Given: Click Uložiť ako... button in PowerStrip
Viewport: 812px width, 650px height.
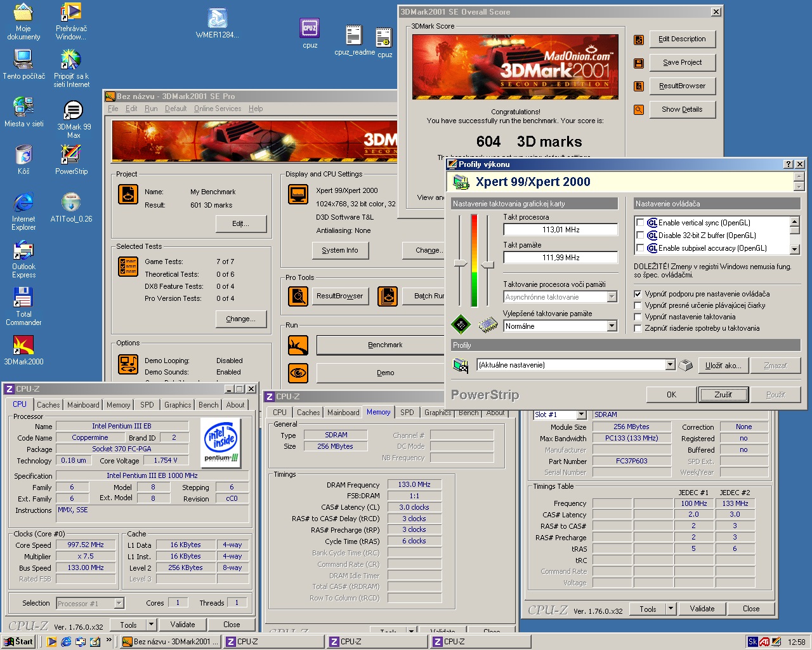Looking at the screenshot, I should tap(723, 366).
